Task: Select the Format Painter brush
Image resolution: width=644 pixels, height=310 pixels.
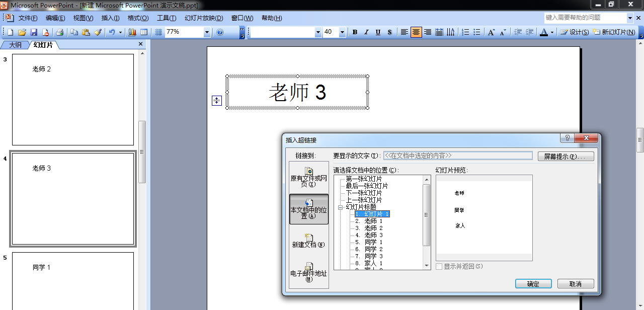Action: tap(98, 32)
